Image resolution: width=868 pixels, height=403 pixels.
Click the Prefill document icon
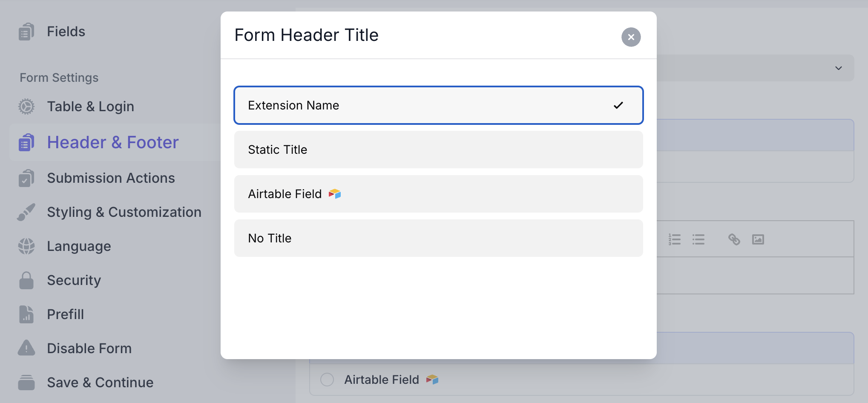coord(26,314)
